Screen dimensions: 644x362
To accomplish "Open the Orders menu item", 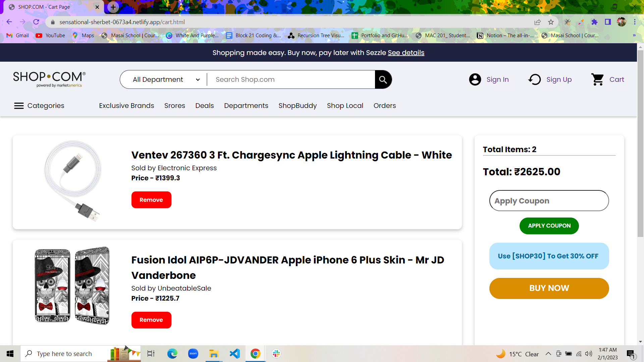I will click(385, 106).
